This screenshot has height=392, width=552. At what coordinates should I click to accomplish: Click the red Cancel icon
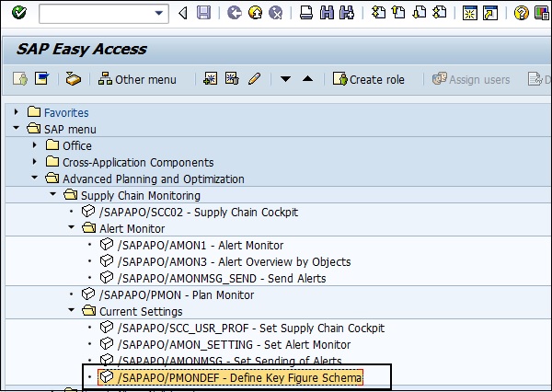276,13
